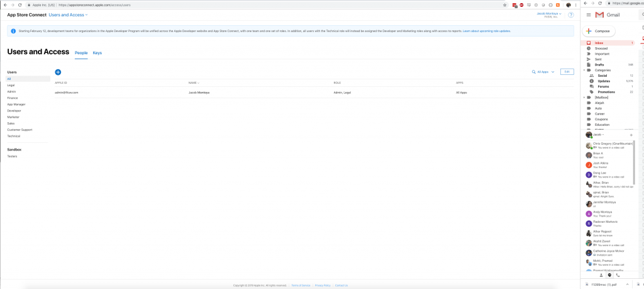
Task: Show Hangouts contacts tab icon
Action: pos(601,275)
